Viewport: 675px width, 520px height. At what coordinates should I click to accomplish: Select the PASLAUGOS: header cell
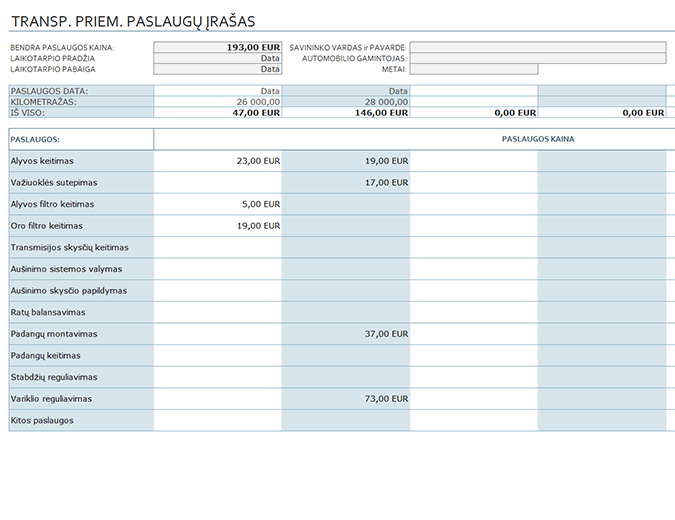pos(81,139)
